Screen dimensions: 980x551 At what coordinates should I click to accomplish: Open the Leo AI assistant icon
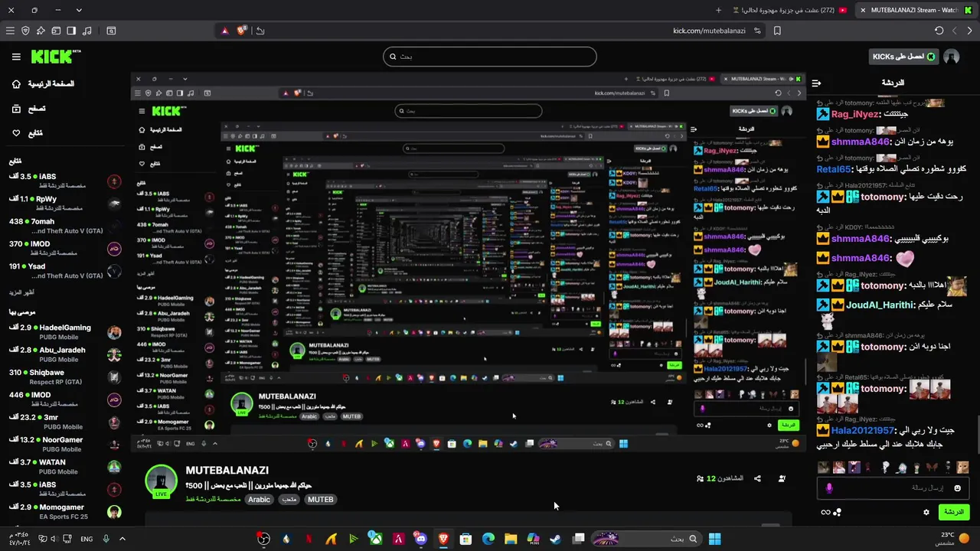click(41, 31)
